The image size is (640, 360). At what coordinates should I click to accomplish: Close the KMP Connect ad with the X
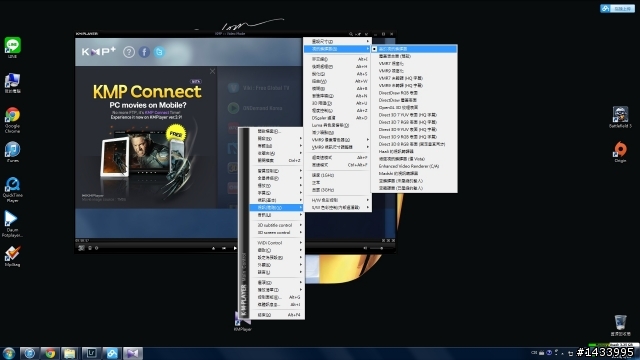click(x=212, y=71)
